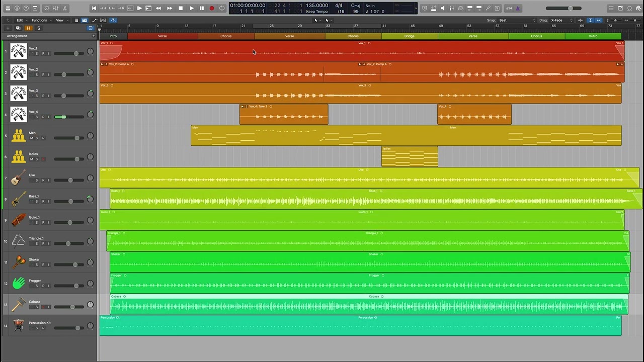The height and width of the screenshot is (362, 644).
Task: Start playback with the Play button
Action: (191, 8)
